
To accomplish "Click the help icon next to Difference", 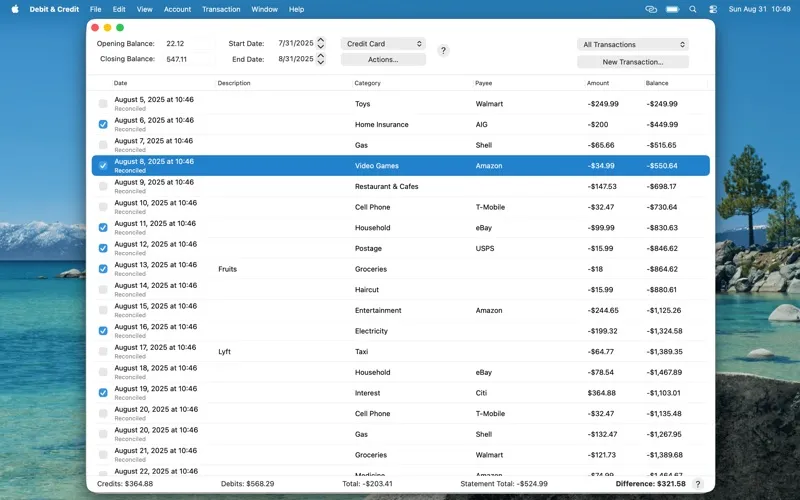I will 697,484.
